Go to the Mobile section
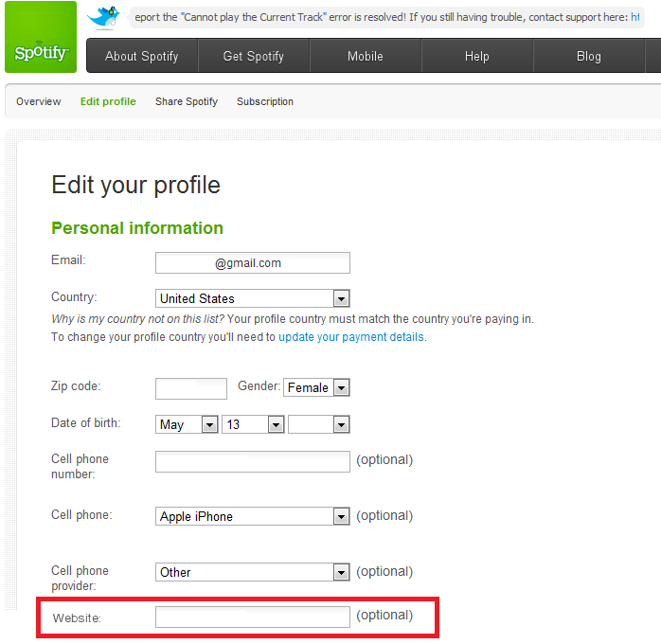The width and height of the screenshot is (661, 644). [365, 56]
